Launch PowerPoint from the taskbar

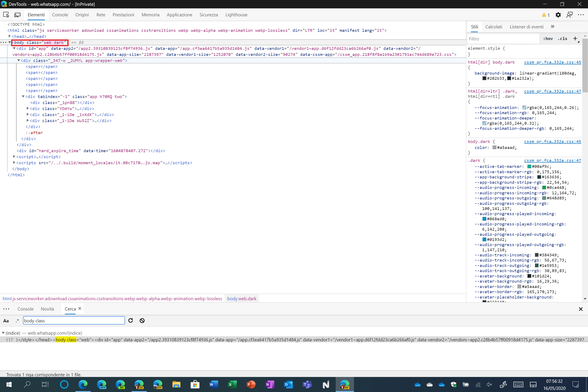251,384
